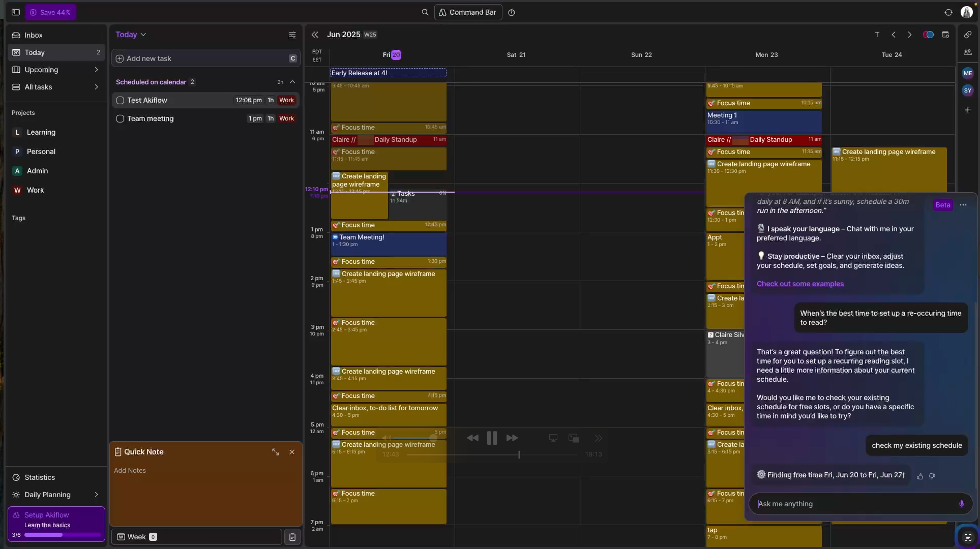Expand the Upcoming section in sidebar

(97, 70)
